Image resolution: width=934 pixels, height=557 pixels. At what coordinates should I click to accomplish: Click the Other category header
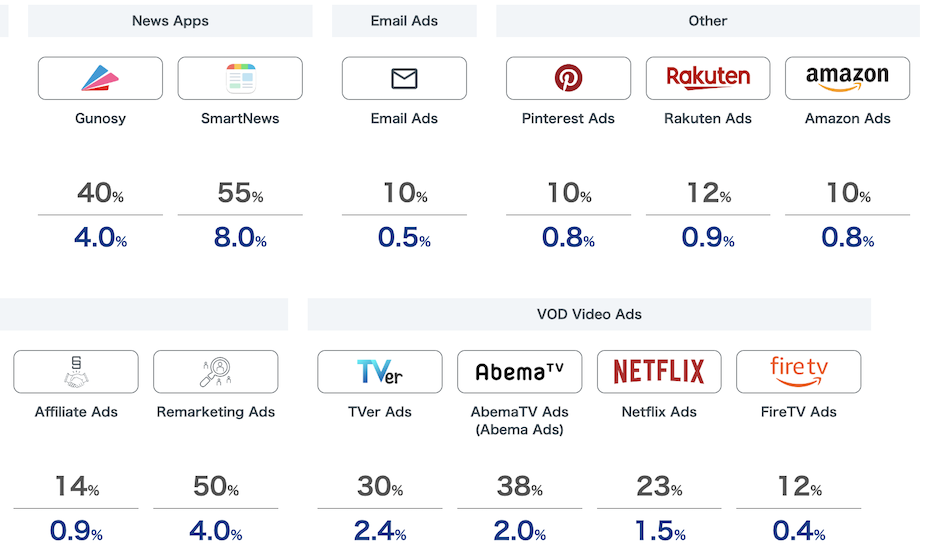tap(708, 21)
